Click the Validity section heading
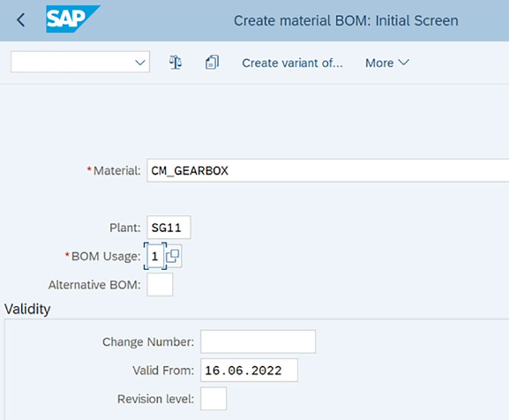 27,309
